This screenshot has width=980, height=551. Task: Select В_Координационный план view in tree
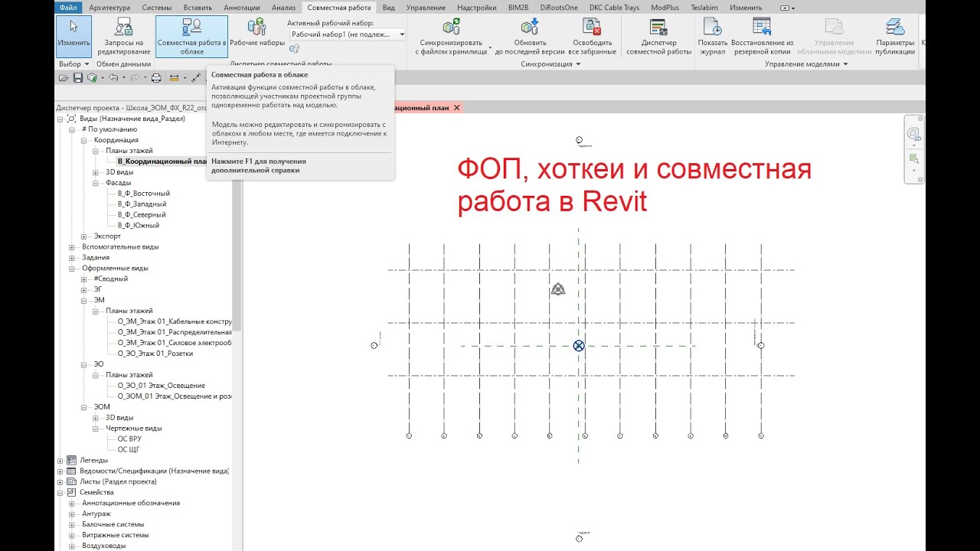pyautogui.click(x=163, y=161)
